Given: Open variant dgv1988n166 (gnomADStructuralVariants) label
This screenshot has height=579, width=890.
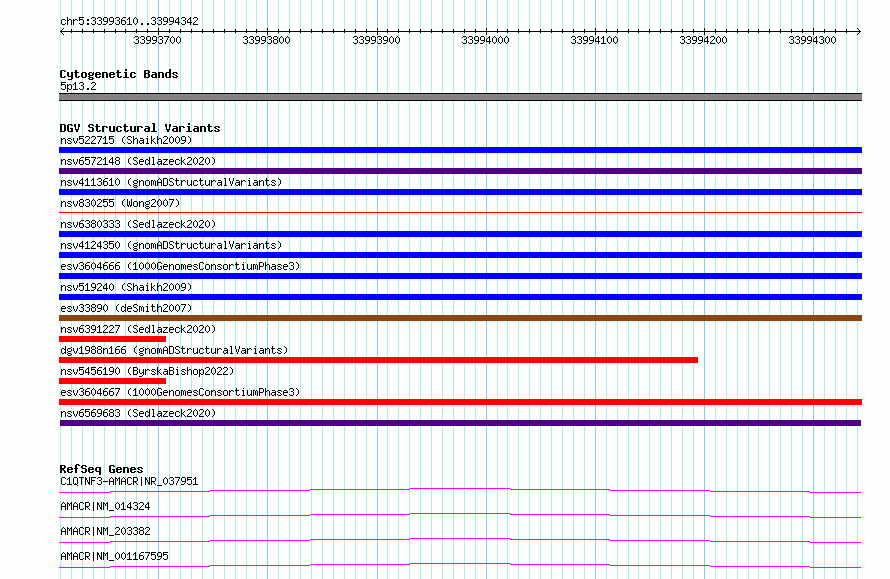Looking at the screenshot, I should point(174,350).
